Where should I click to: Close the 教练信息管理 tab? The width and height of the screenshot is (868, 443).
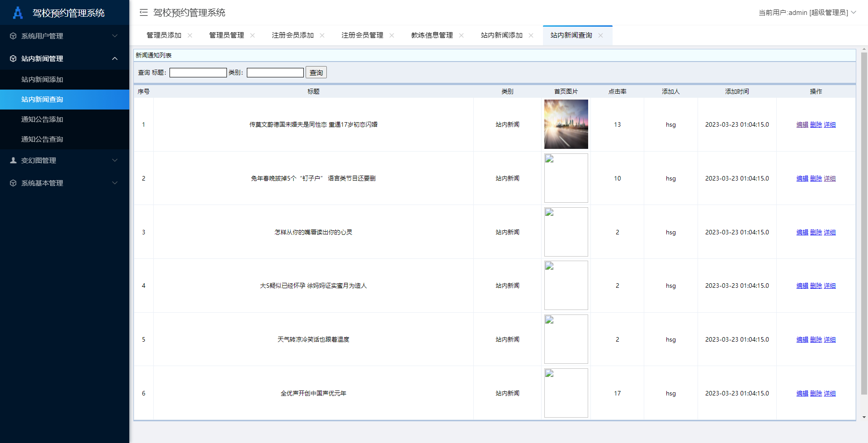462,35
